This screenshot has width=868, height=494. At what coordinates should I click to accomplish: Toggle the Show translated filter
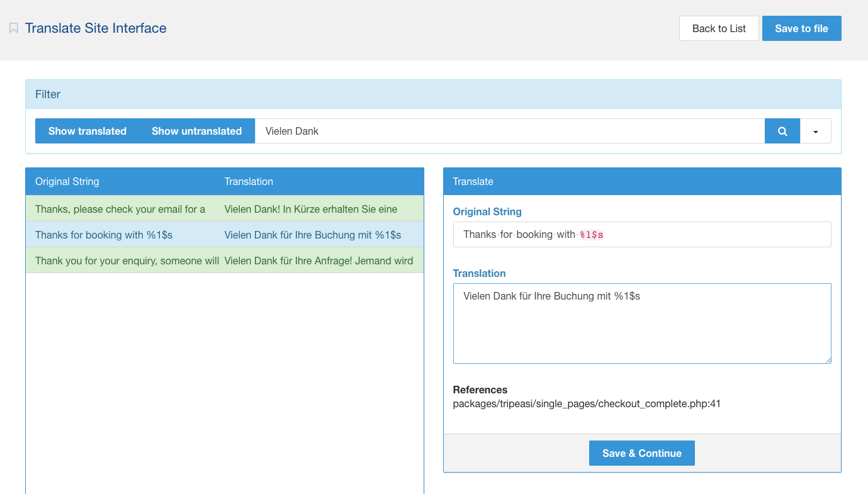(87, 131)
